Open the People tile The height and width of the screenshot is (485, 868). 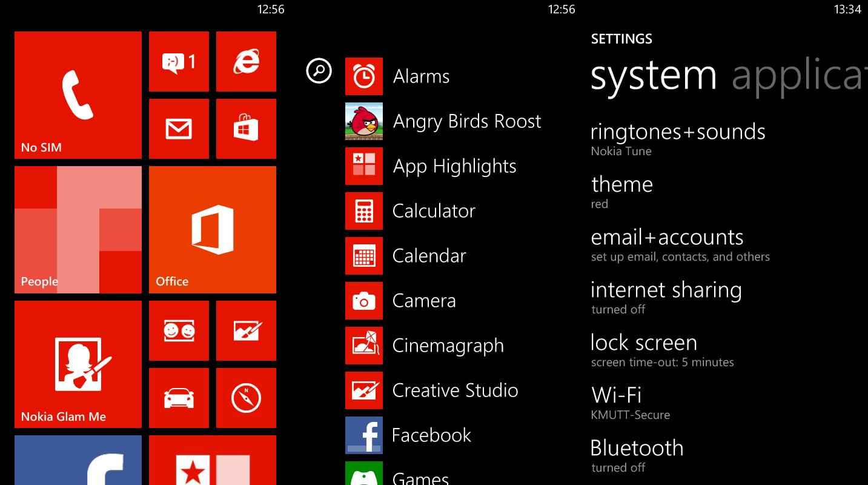78,230
